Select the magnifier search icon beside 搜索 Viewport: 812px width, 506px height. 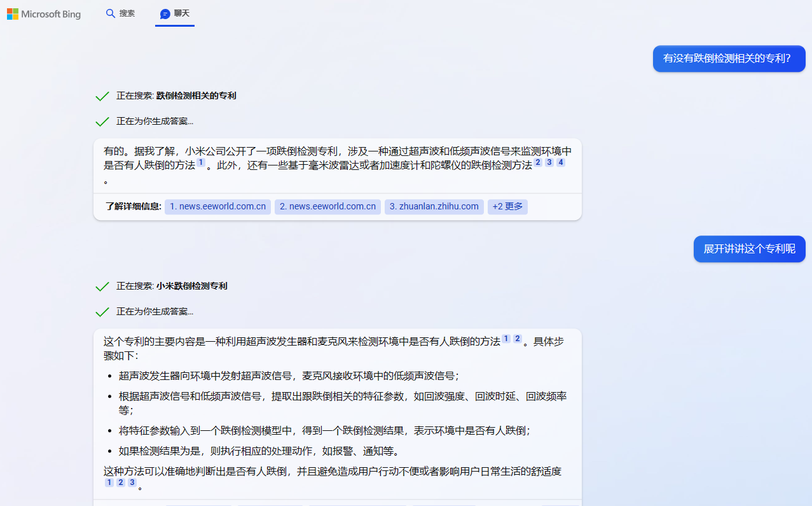point(110,13)
